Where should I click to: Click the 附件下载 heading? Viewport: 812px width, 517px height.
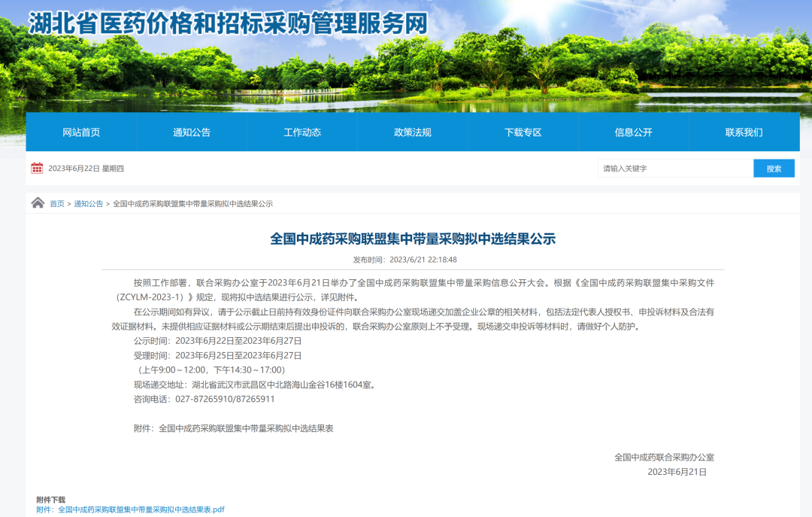51,500
